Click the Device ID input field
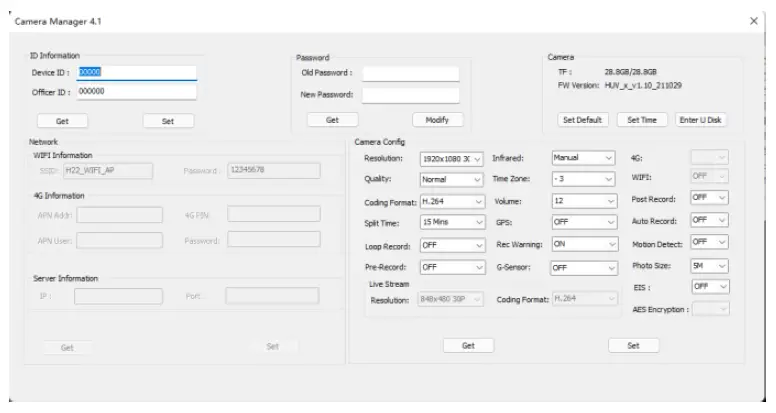776x413 pixels. coord(137,72)
